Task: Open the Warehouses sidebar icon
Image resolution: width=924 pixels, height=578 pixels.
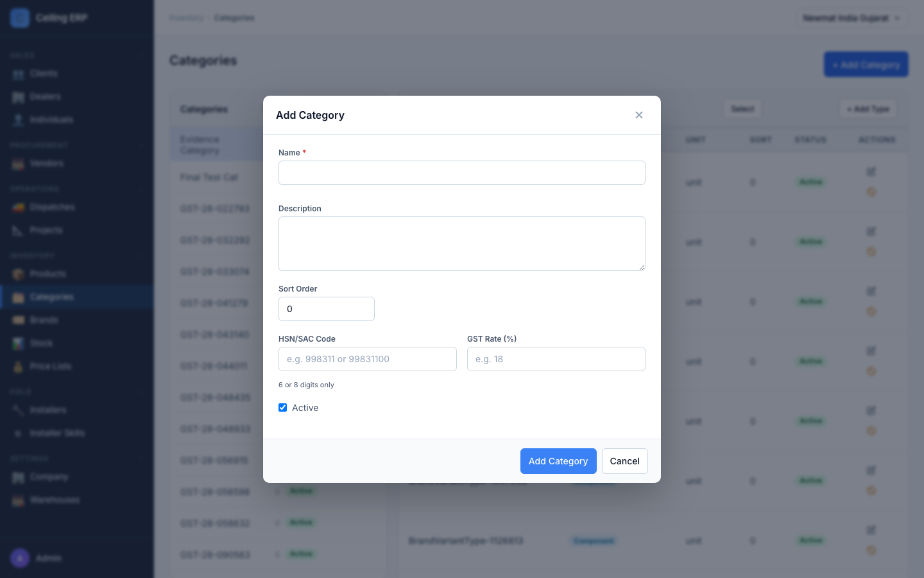Action: [x=18, y=500]
